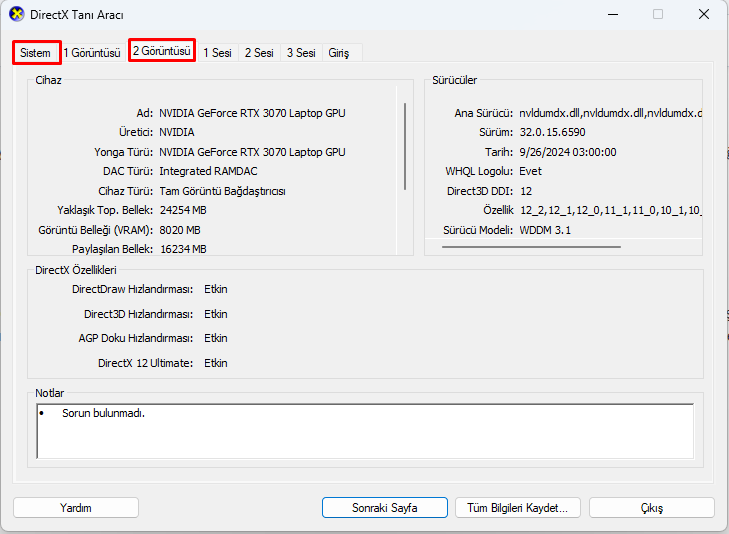Viewport: 729px width, 534px height.
Task: Click the Ana Sürücü nvldumdx.dll value
Action: tap(610, 113)
